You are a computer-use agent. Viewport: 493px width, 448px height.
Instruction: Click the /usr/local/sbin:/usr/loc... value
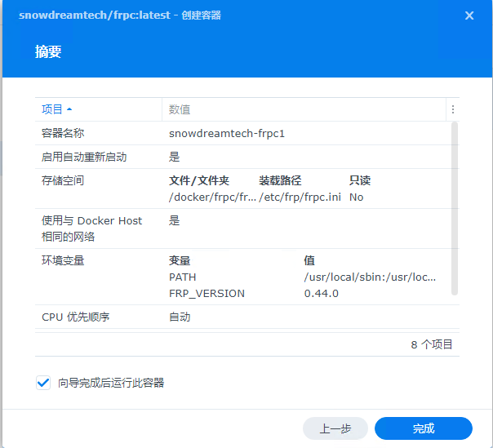(x=370, y=277)
